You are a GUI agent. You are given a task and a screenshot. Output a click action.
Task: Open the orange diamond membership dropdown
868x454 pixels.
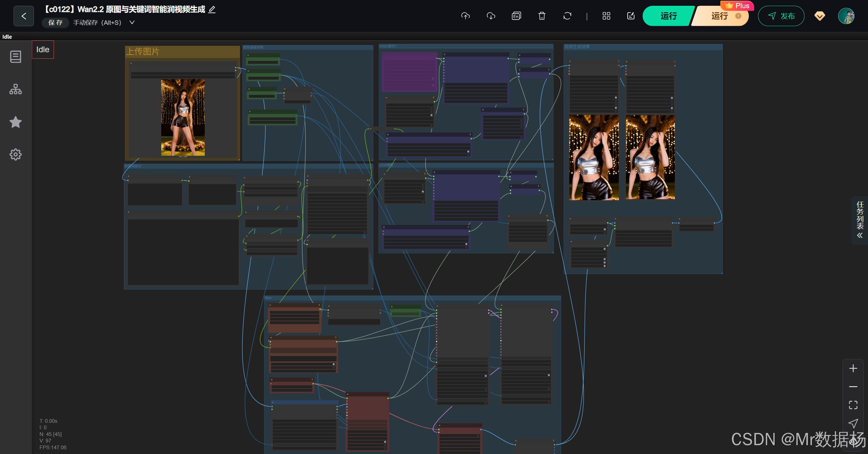tap(819, 16)
